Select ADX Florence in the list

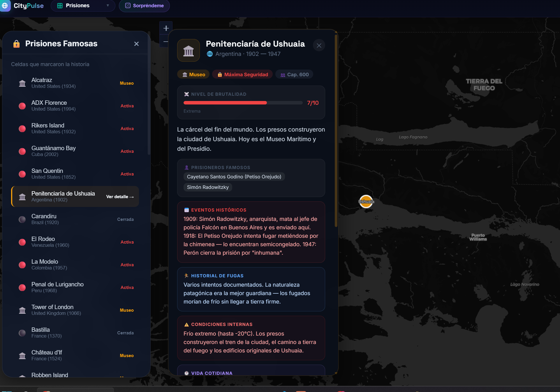[75, 106]
